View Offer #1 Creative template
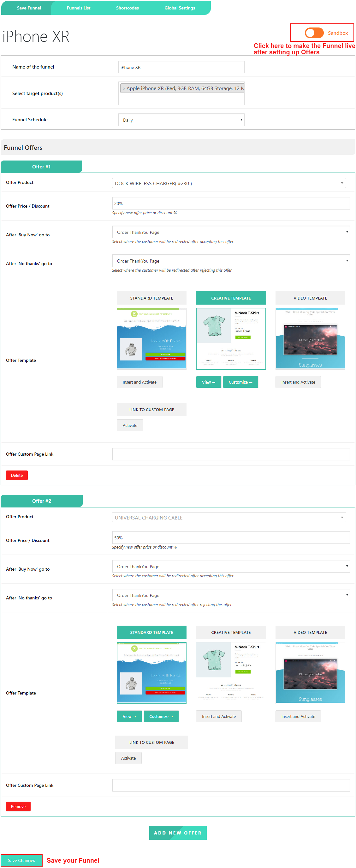The width and height of the screenshot is (356, 868). point(209,382)
